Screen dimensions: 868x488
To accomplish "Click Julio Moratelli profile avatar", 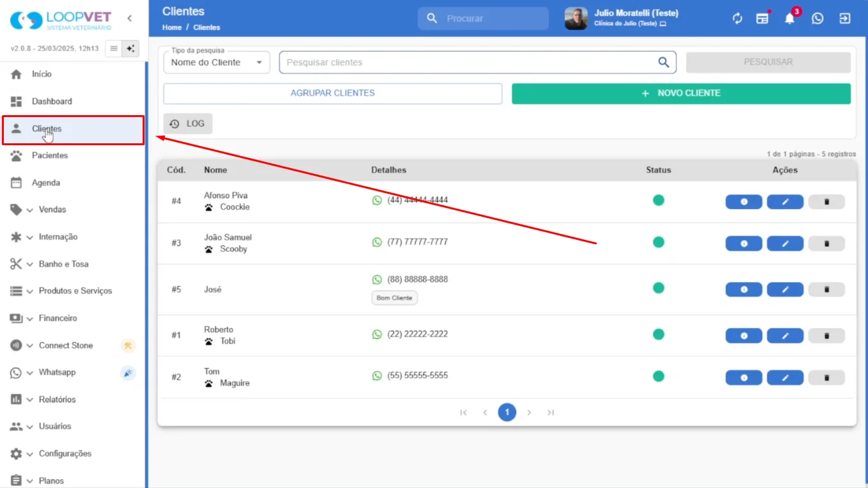I will [576, 19].
